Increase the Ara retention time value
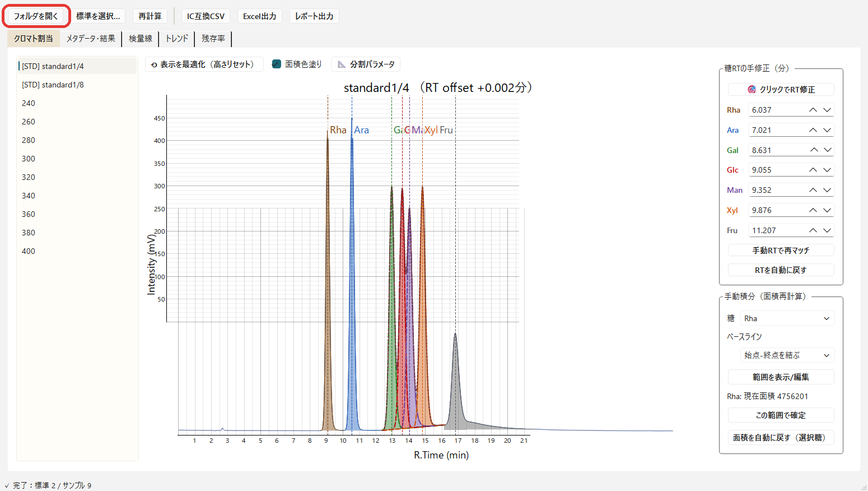 813,130
